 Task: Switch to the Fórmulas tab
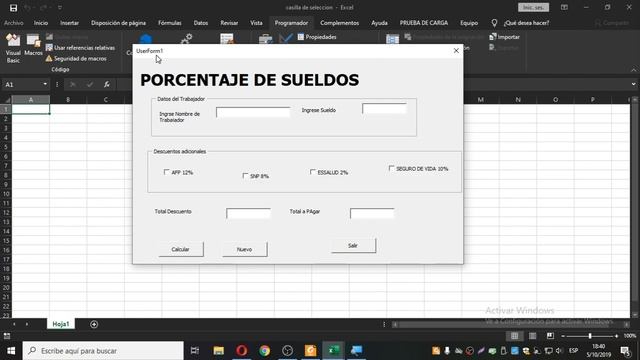[x=170, y=23]
